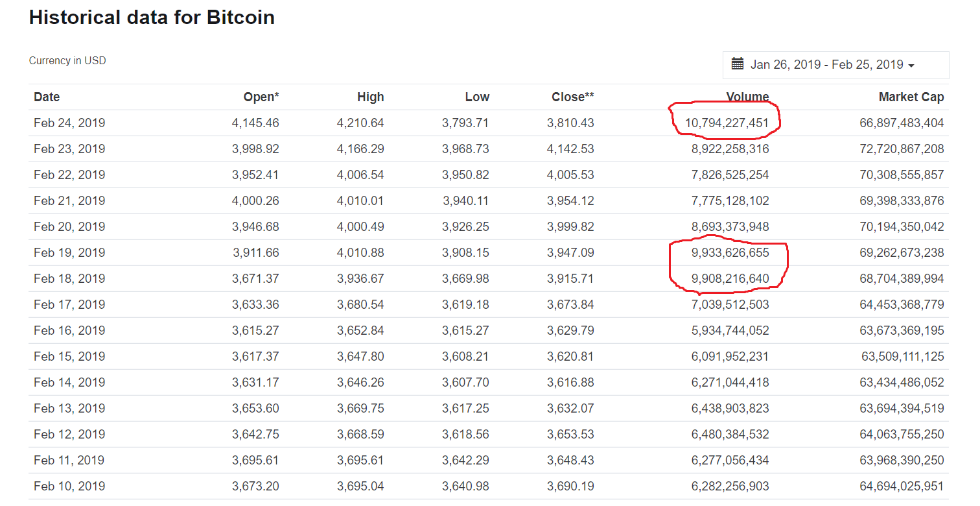
Task: Click the Feb 23 close price 4,142.53
Action: tap(570, 149)
